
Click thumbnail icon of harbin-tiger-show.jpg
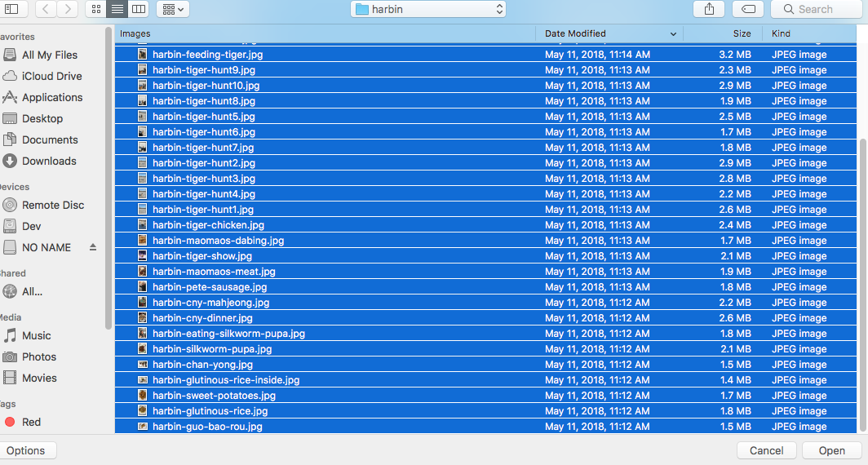click(x=142, y=256)
